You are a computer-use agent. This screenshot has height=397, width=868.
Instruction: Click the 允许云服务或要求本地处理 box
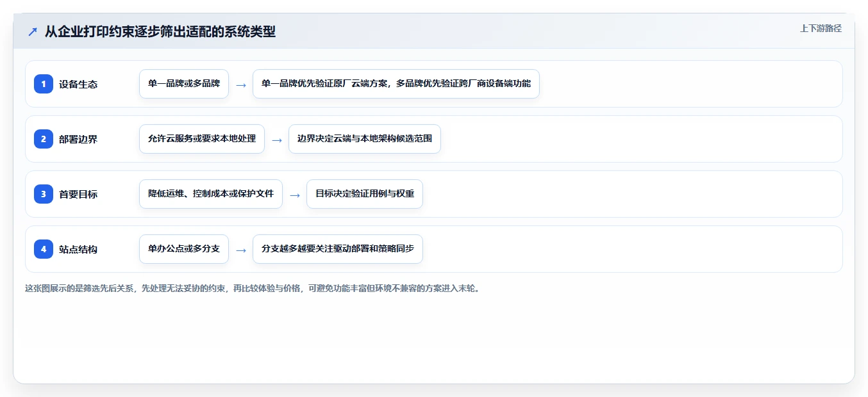pos(202,139)
